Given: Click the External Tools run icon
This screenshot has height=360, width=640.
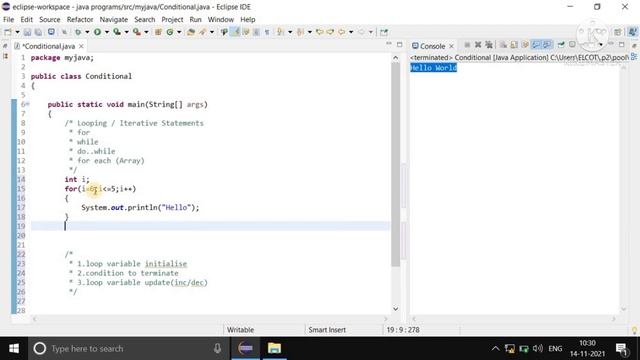Looking at the screenshot, I should [137, 32].
